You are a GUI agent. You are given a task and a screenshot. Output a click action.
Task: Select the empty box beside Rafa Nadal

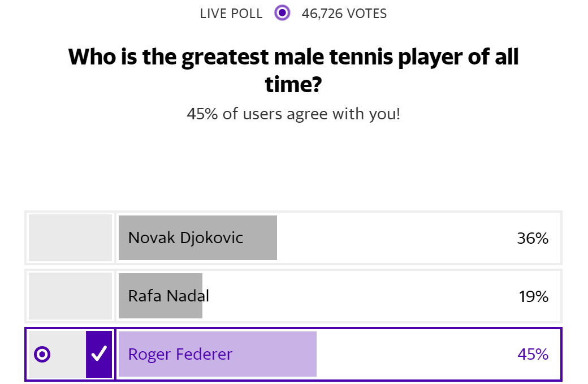click(70, 296)
